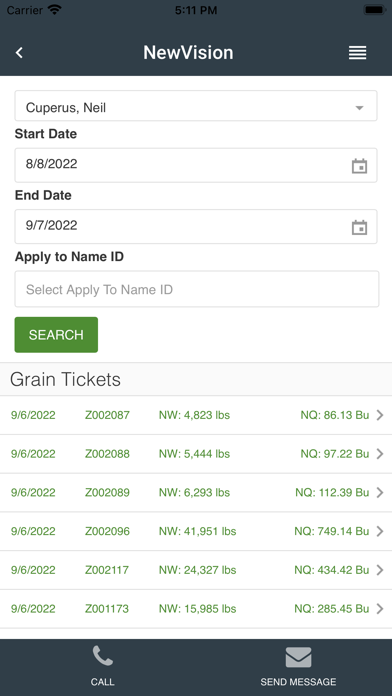Tap the back arrow icon
The height and width of the screenshot is (696, 392).
point(19,53)
